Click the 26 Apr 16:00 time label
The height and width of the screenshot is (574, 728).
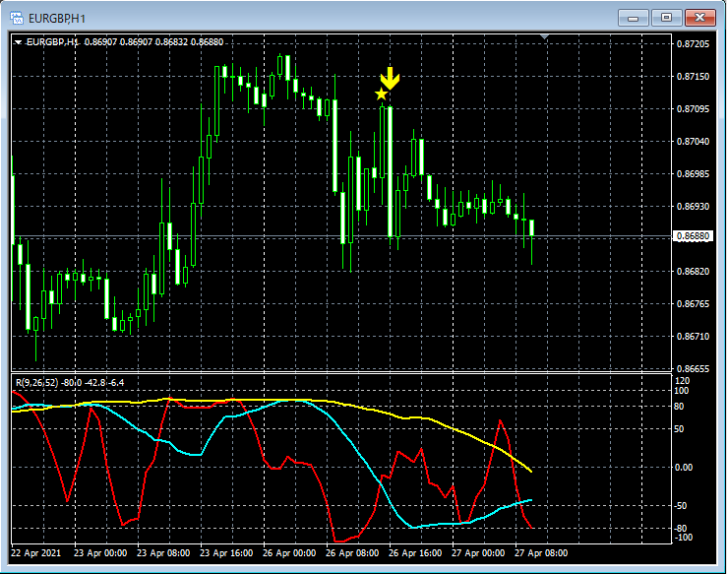pyautogui.click(x=415, y=553)
